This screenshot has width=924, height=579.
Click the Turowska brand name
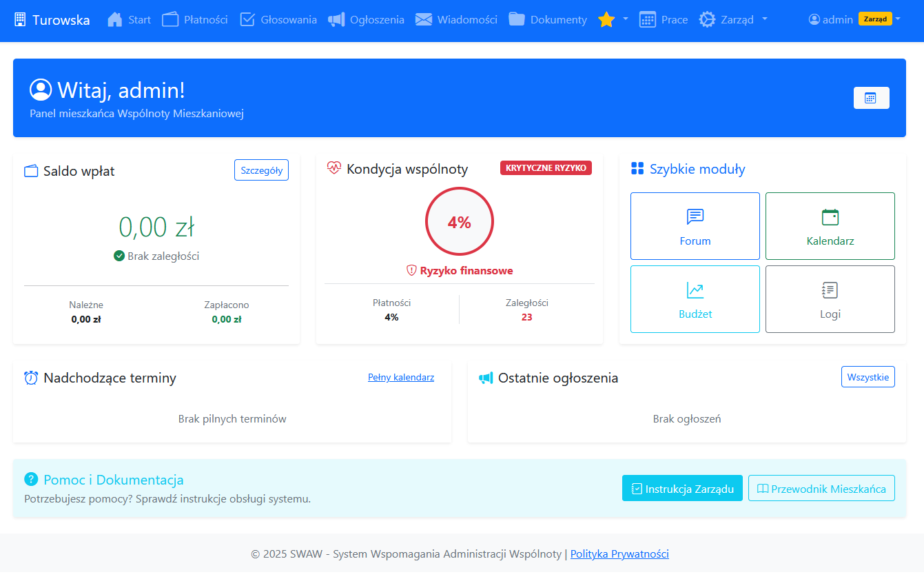(x=61, y=19)
